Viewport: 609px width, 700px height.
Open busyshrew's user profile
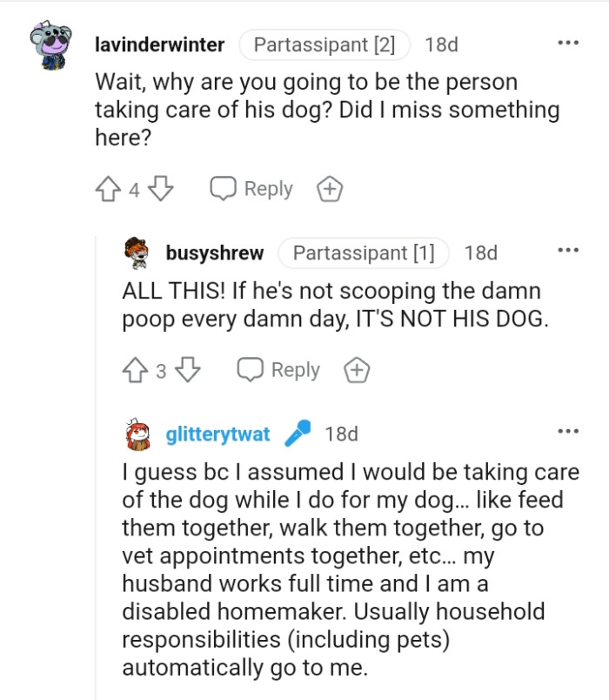pos(214,253)
